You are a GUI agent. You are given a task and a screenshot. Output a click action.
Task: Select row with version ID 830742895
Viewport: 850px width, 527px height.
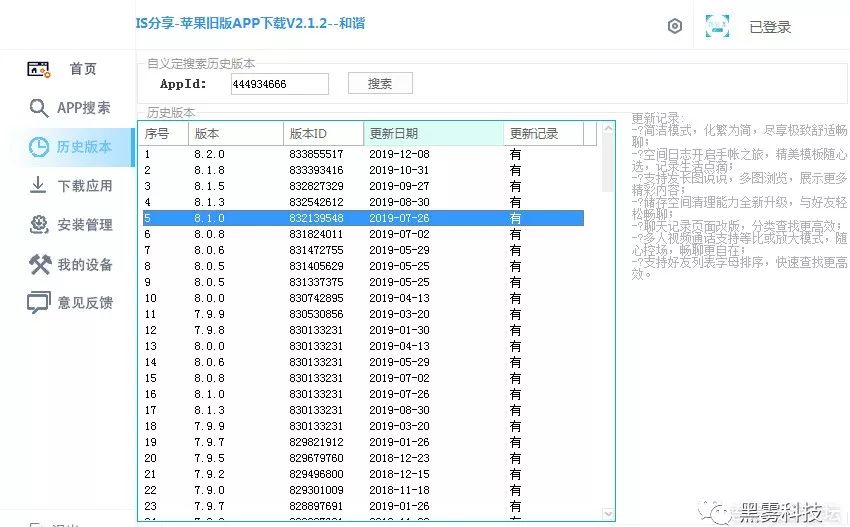click(363, 298)
